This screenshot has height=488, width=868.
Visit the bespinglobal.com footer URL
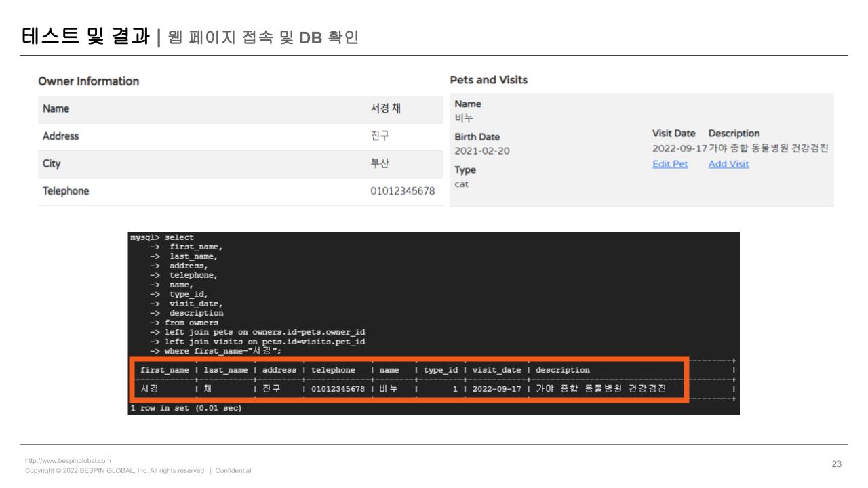coord(66,460)
